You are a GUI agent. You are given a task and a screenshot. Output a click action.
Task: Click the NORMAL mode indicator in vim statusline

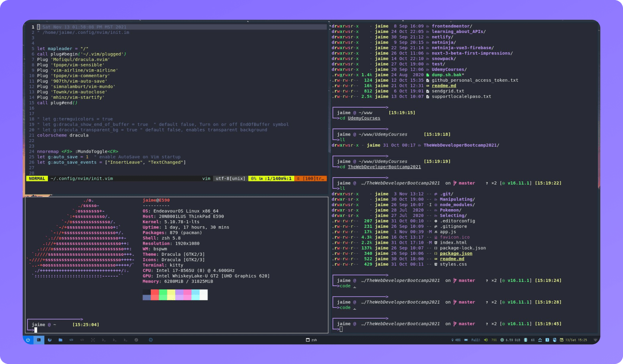pyautogui.click(x=37, y=178)
